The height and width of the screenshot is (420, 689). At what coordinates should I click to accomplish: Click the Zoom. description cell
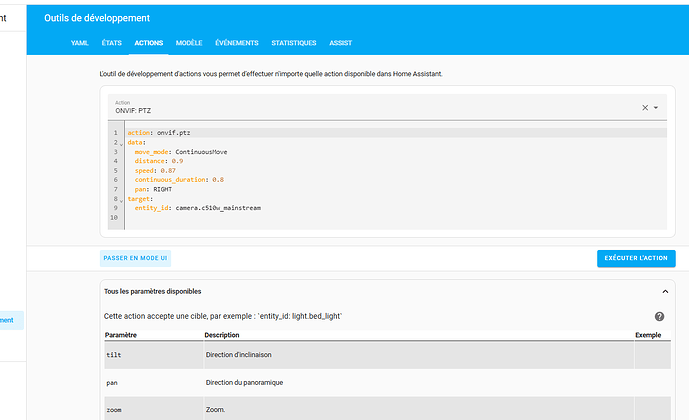[419, 409]
